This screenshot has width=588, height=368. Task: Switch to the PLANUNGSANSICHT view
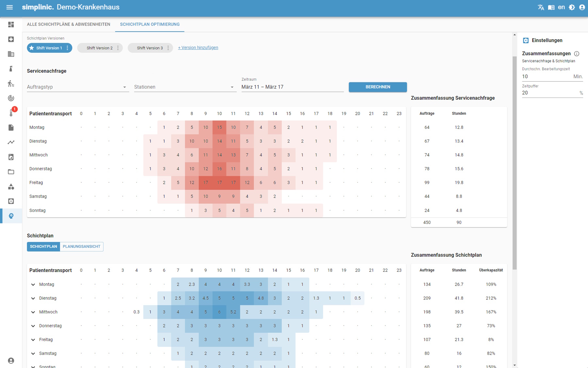click(81, 246)
